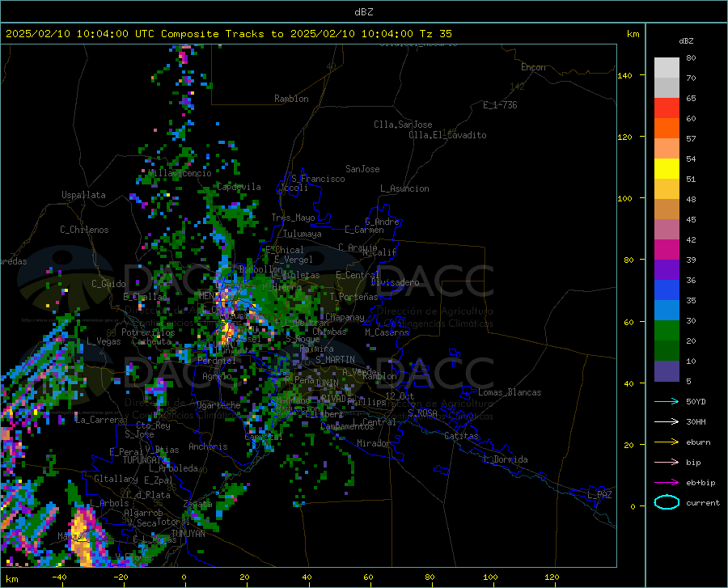This screenshot has height=588, width=728.
Task: Click the gray 80 dBZ color swatch
Action: 667,67
